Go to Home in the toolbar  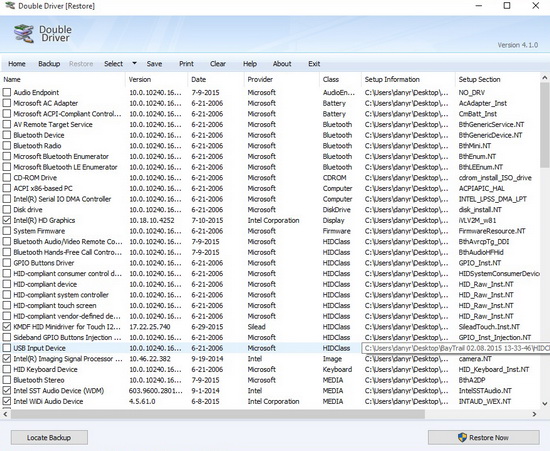click(x=17, y=64)
